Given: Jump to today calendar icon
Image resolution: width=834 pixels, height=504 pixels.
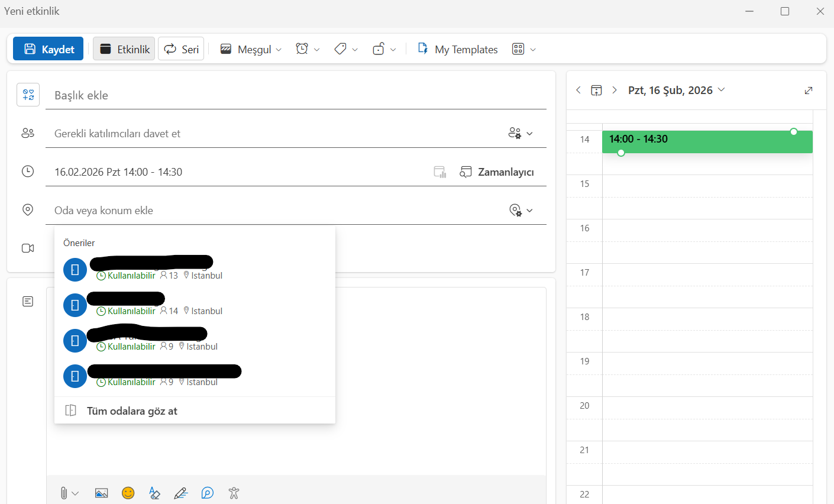Looking at the screenshot, I should [x=596, y=90].
